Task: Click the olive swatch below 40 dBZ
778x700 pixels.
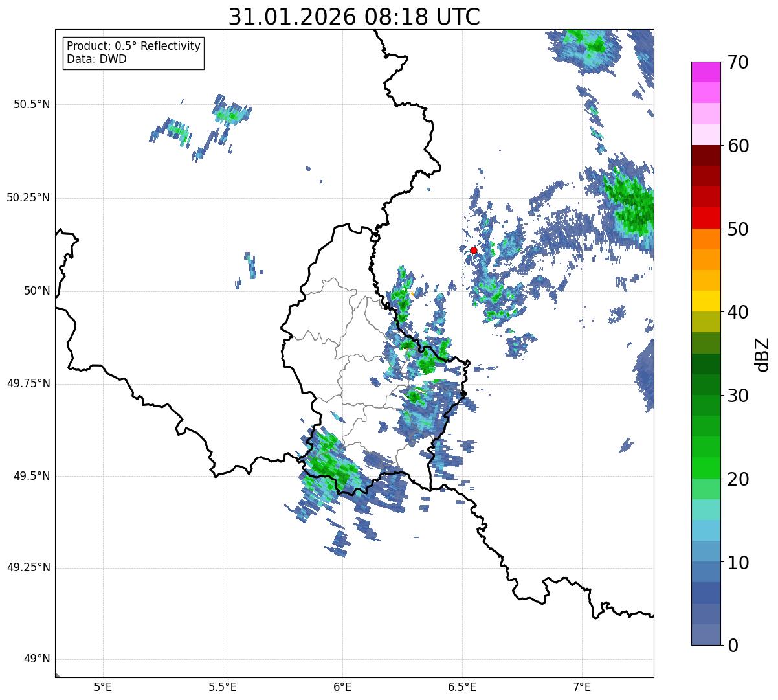Action: coord(706,322)
